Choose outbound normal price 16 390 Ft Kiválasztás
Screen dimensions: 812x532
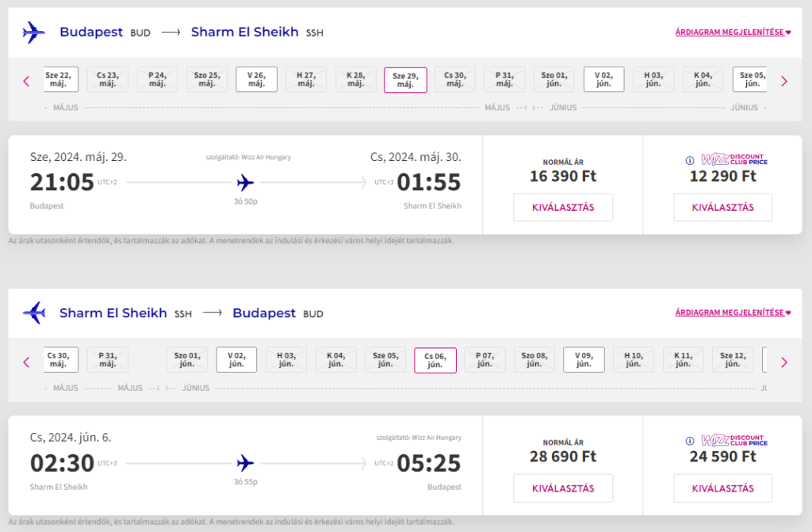563,207
